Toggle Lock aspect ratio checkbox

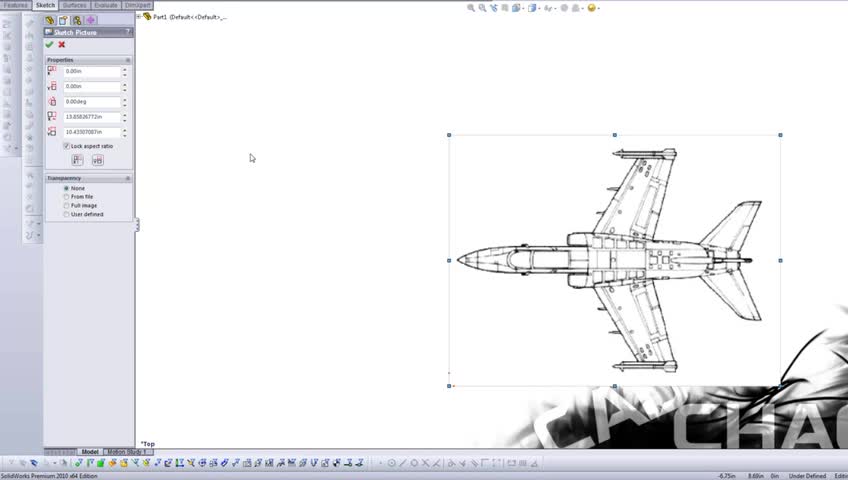point(67,146)
